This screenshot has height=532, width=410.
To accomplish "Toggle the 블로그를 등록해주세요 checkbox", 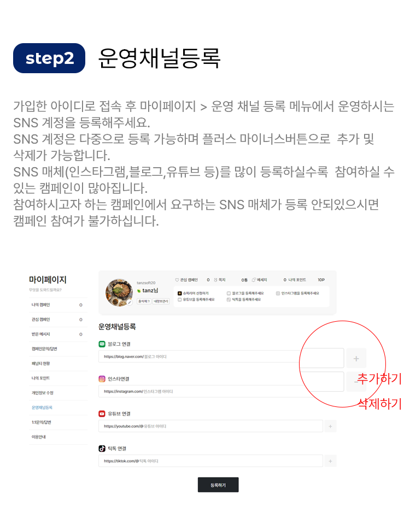I will point(229,293).
